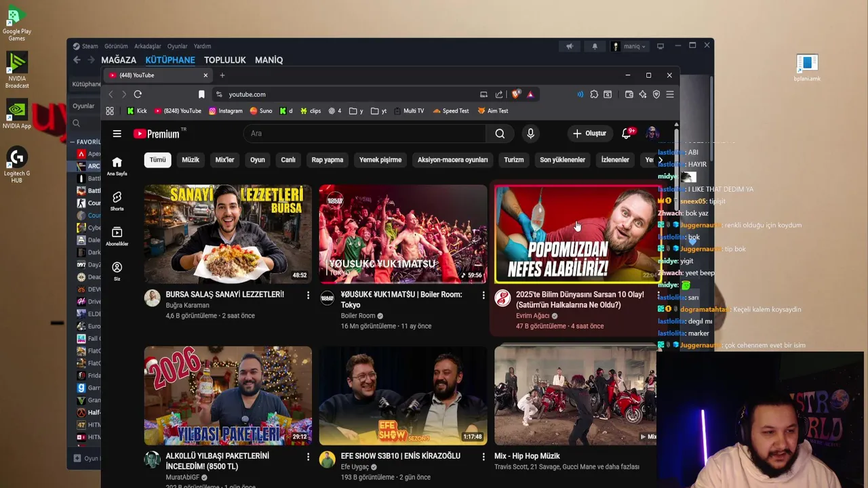Go to Ana Sayfa in YouTube sidebar
The height and width of the screenshot is (488, 868).
click(117, 166)
